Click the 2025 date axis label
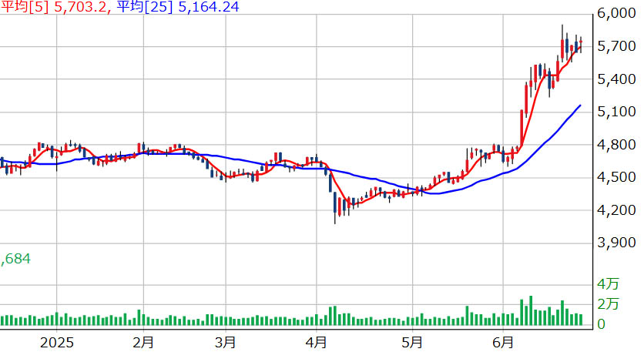 click(57, 343)
